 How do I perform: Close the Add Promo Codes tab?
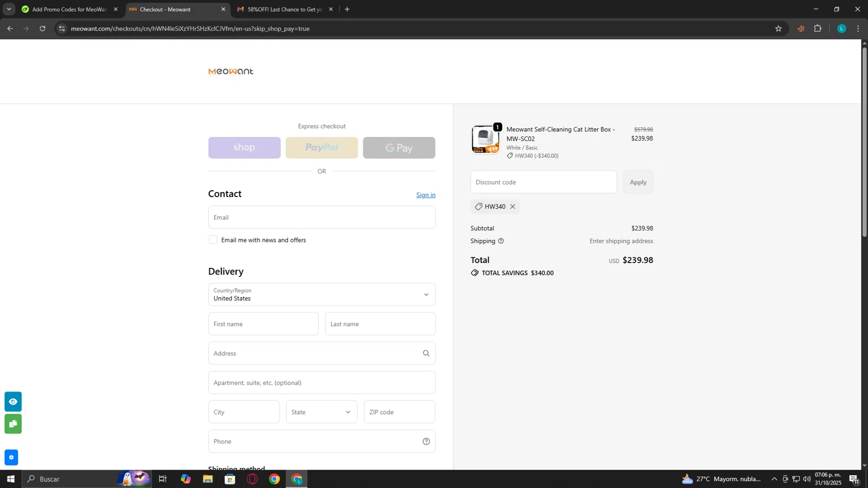coord(116,9)
